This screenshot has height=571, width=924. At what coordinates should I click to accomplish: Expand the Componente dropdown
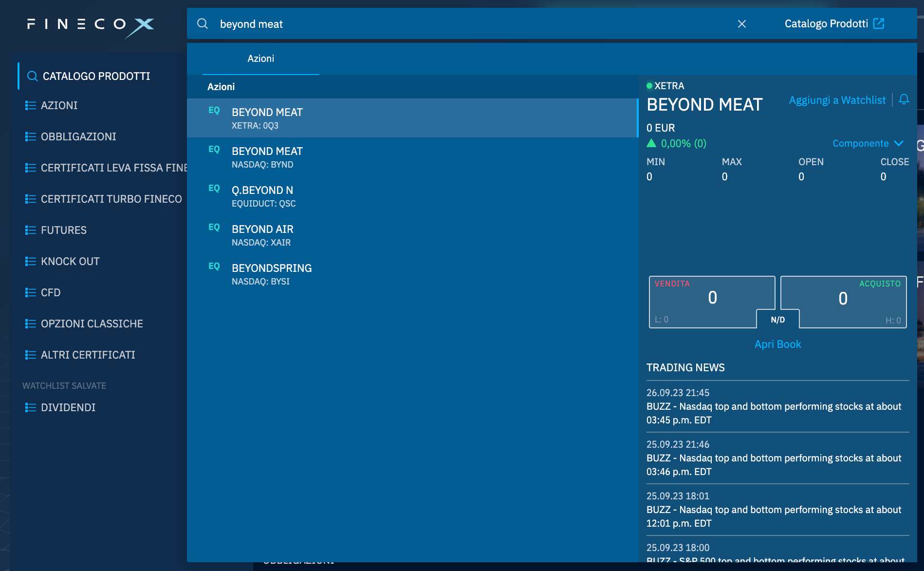(868, 143)
